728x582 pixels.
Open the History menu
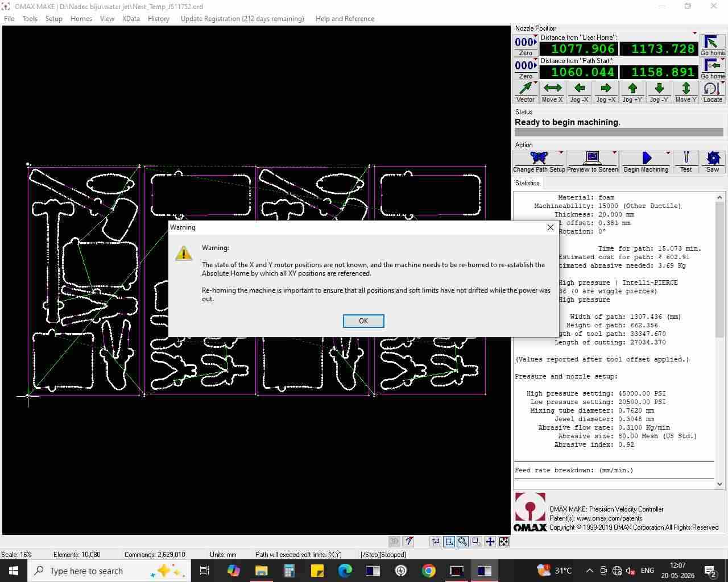[159, 19]
